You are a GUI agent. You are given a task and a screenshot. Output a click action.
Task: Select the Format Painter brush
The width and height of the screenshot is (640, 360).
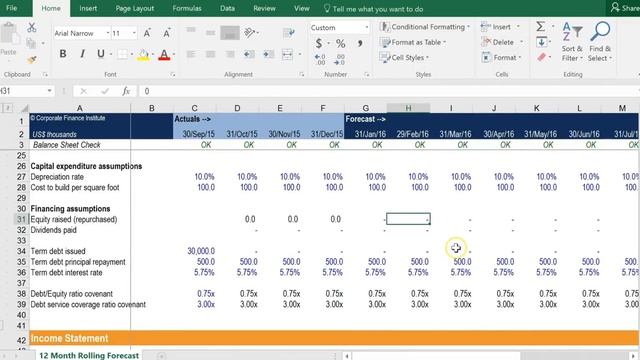(x=31, y=60)
